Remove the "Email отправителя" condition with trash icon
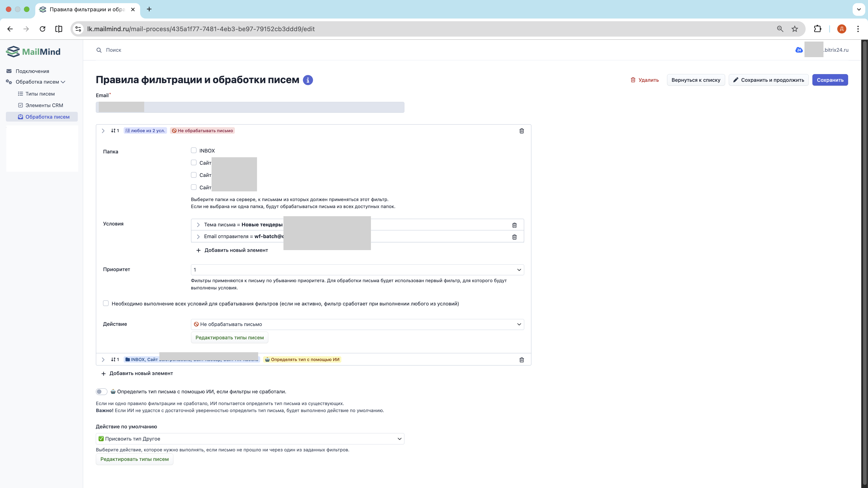This screenshot has width=868, height=488. [x=514, y=237]
